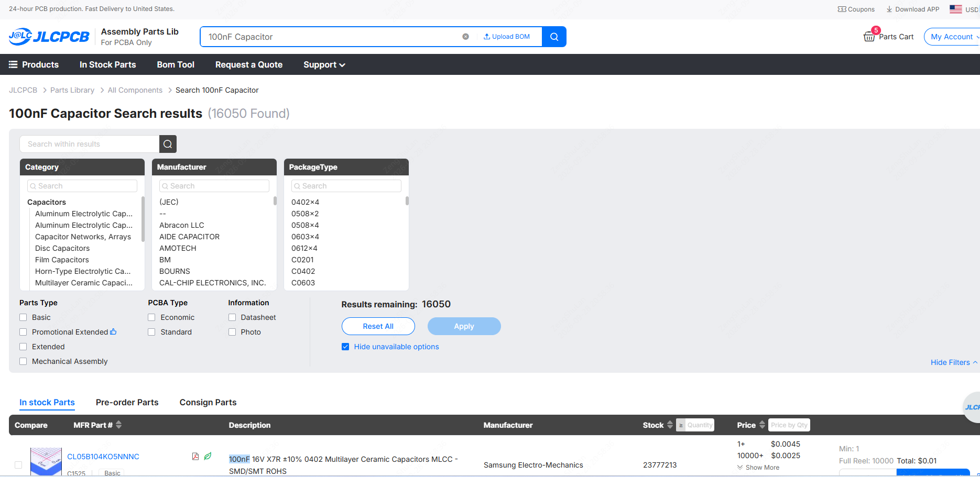Enable Promotional Extended checkbox
The height and width of the screenshot is (477, 980).
[23, 332]
